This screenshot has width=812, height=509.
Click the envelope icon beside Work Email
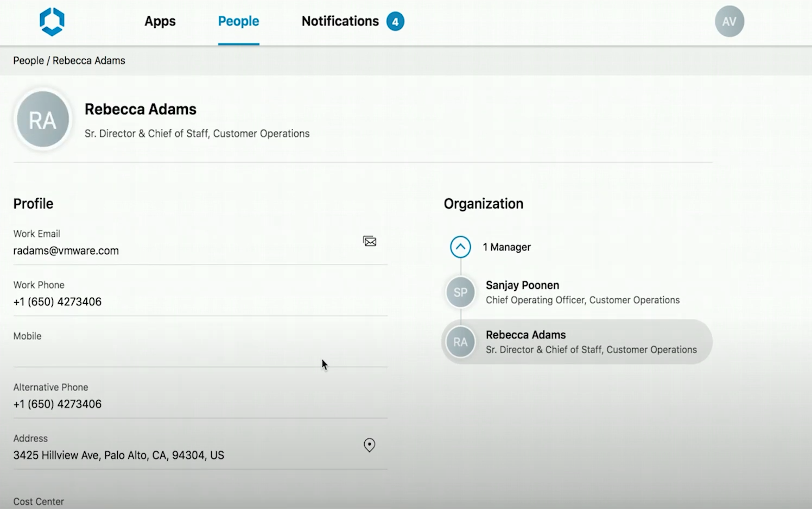[369, 241]
